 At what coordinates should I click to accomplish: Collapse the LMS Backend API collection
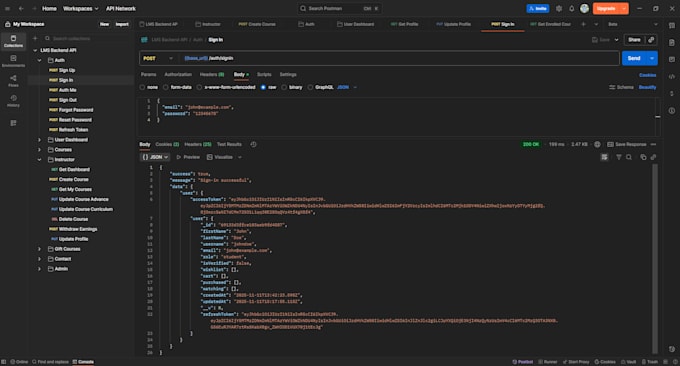[35, 50]
